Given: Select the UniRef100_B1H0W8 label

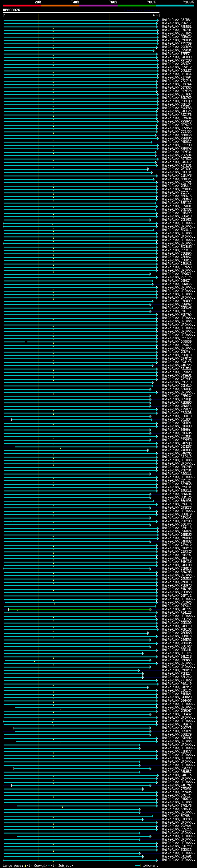Looking at the screenshot, I should coord(177,426).
